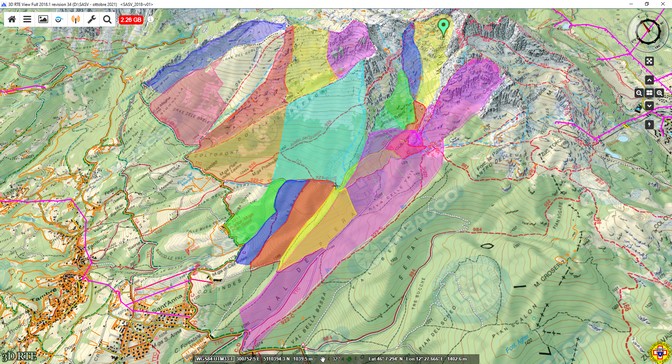
Task: Zoom out with left magnifier button
Action: pyautogui.click(x=639, y=93)
